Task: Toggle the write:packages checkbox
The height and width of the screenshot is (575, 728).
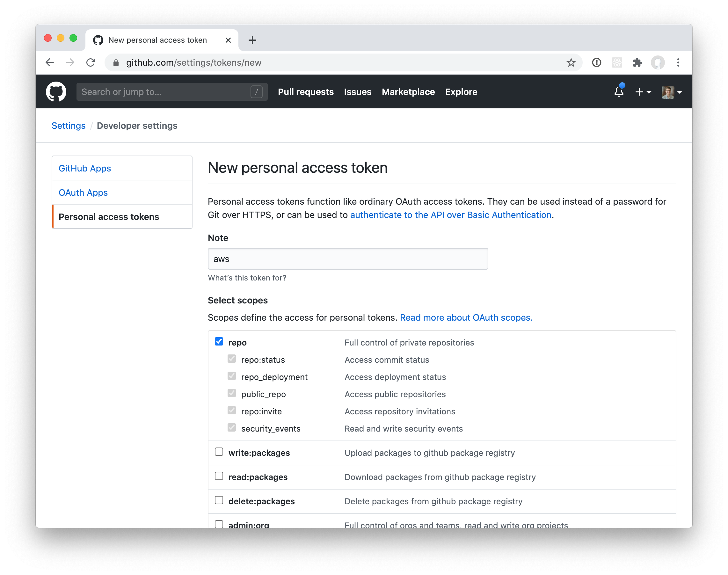Action: (219, 452)
